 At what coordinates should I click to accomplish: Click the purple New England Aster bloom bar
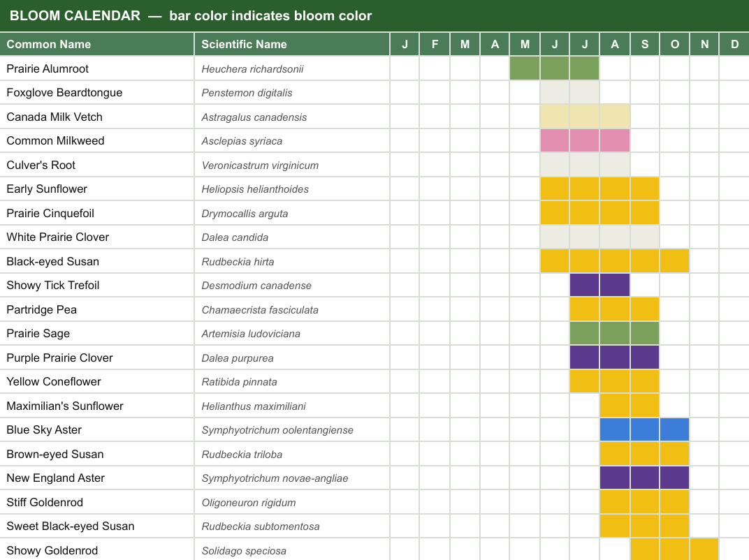tap(645, 478)
